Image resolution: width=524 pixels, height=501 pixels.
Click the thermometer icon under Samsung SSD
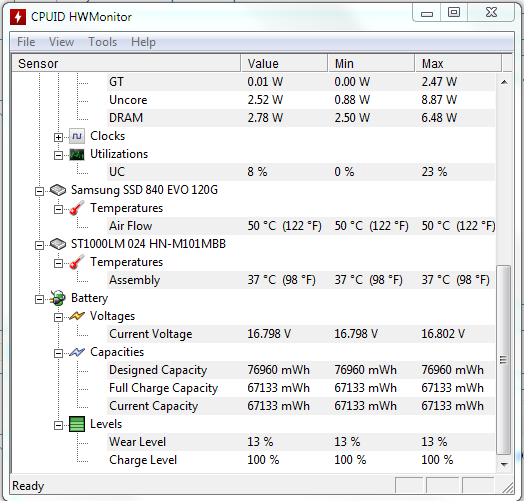(77, 208)
